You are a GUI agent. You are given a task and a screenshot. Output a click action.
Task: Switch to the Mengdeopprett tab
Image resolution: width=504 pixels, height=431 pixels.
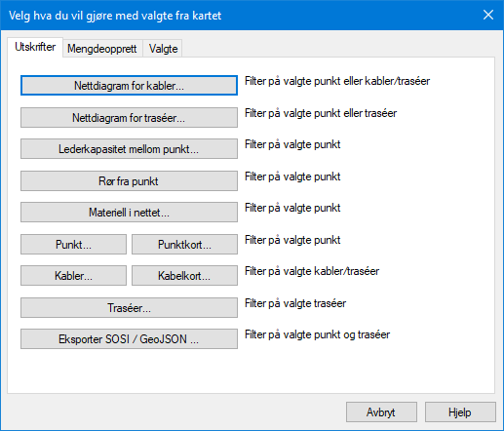[x=102, y=49]
